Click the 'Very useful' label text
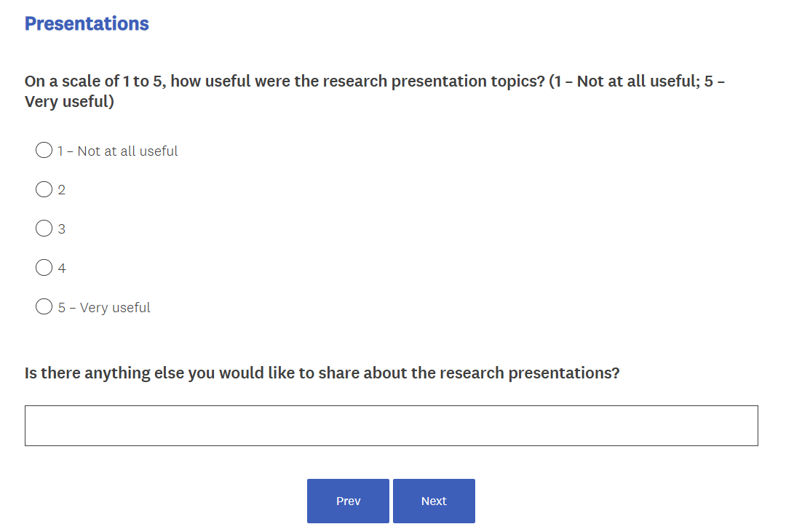 [x=114, y=308]
